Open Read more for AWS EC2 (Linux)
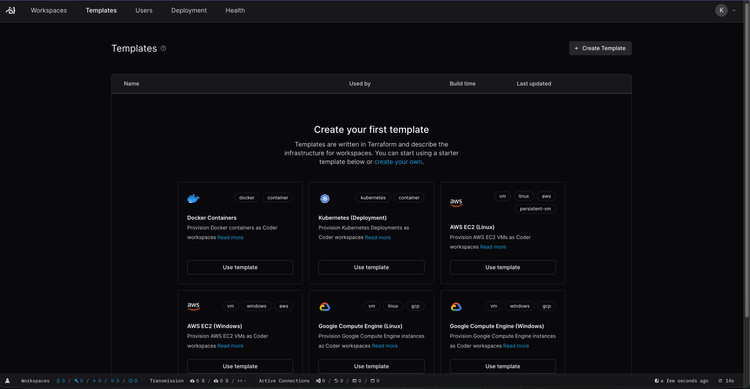The height and width of the screenshot is (389, 750). pos(493,247)
